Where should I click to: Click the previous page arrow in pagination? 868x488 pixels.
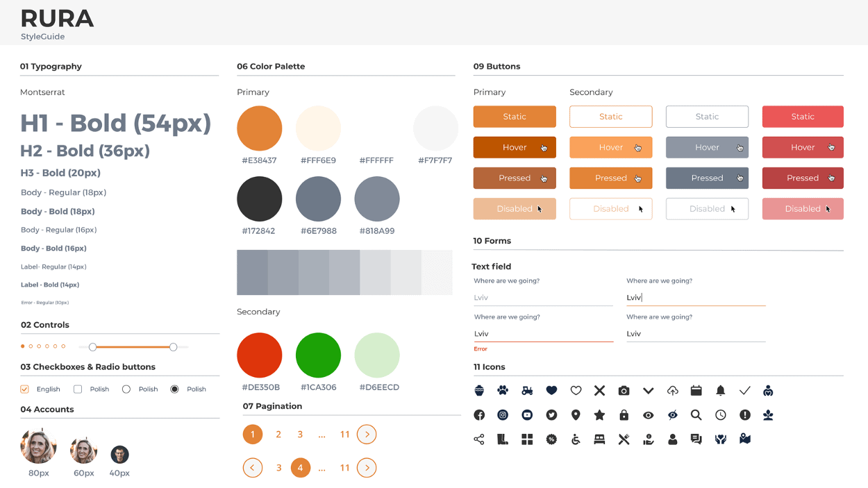pos(252,468)
